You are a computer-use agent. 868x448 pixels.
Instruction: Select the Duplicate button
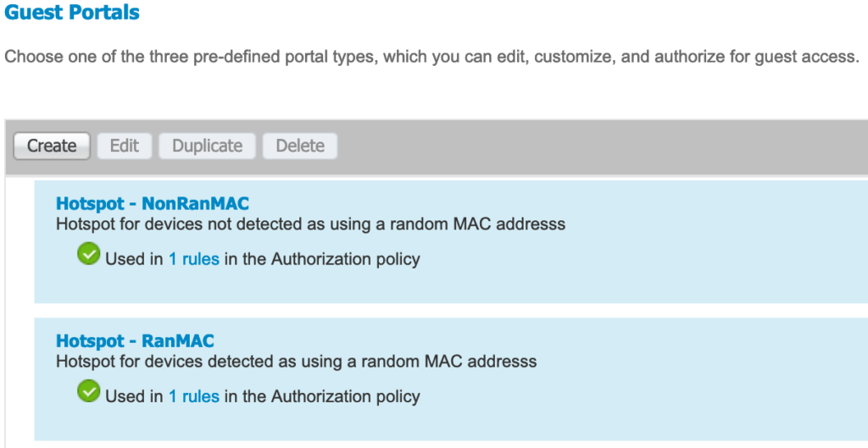[x=207, y=146]
